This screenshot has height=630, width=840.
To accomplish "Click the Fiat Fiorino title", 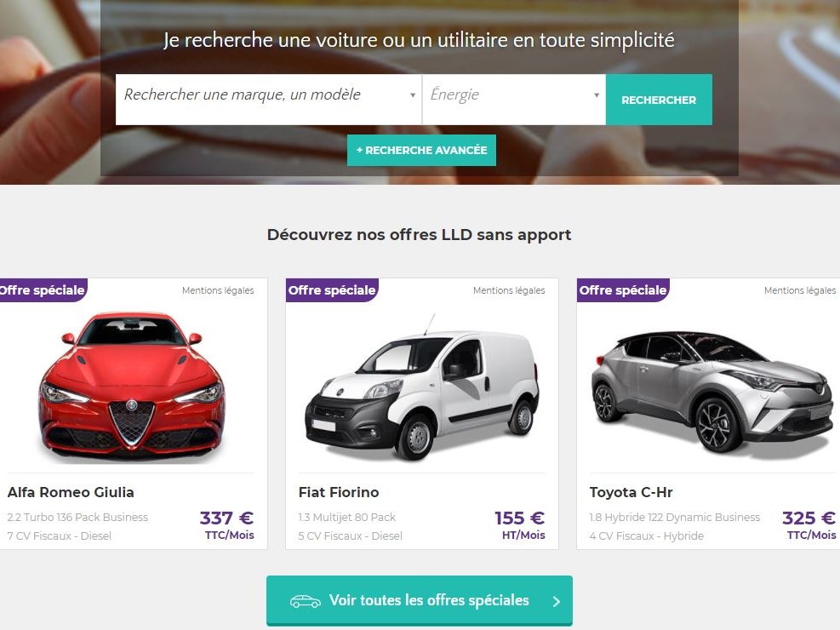I will 339,492.
